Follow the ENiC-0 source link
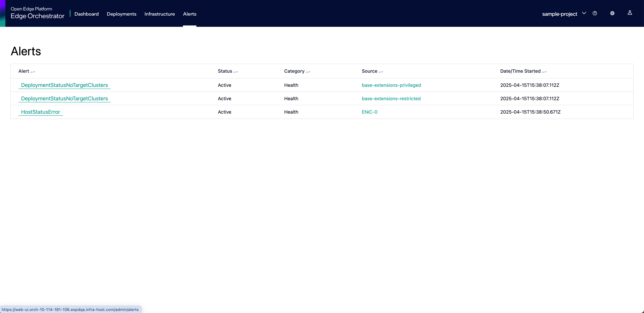Screen dimensions: 644x313 pos(369,112)
